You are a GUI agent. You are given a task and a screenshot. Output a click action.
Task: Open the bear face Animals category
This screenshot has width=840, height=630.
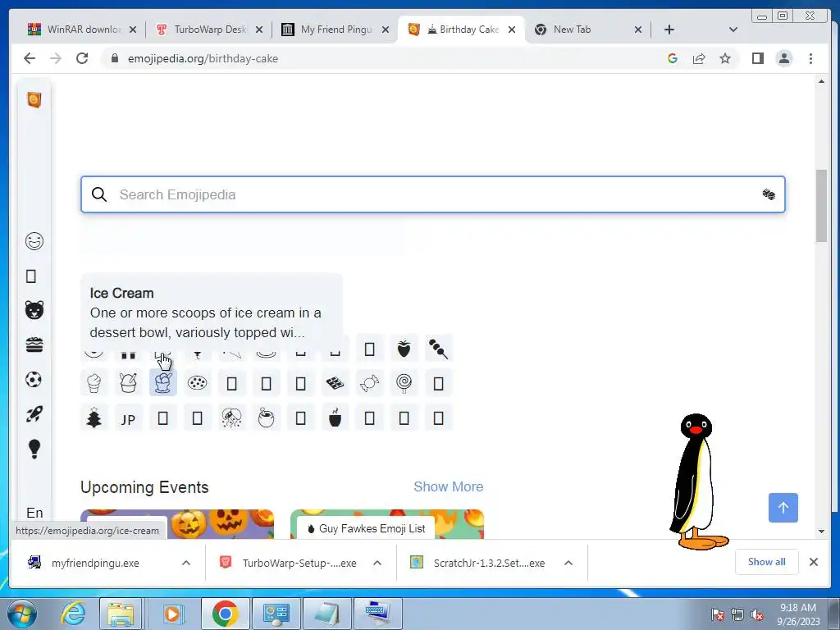[34, 310]
